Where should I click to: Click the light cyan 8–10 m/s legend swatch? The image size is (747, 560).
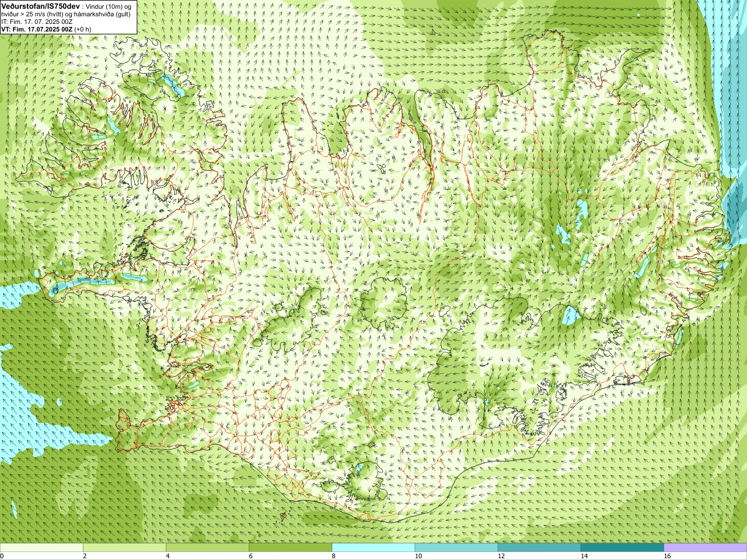[x=373, y=548]
